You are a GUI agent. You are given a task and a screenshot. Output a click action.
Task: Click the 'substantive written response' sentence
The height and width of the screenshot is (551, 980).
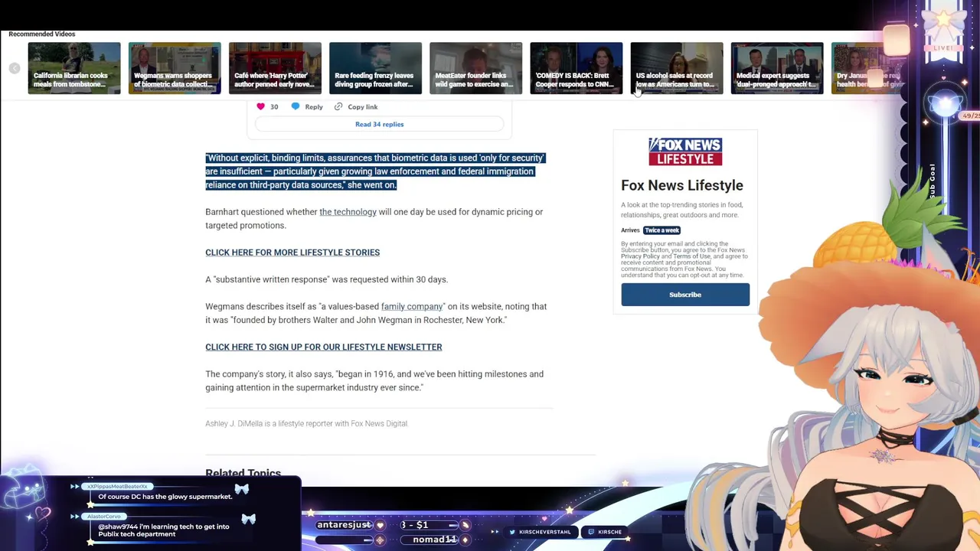pyautogui.click(x=326, y=279)
